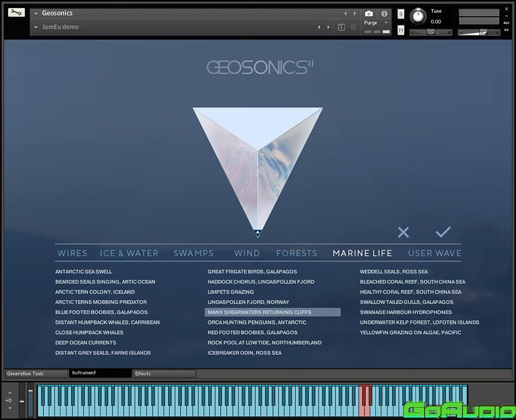Switch to the SWAMPS category tab

click(x=194, y=253)
